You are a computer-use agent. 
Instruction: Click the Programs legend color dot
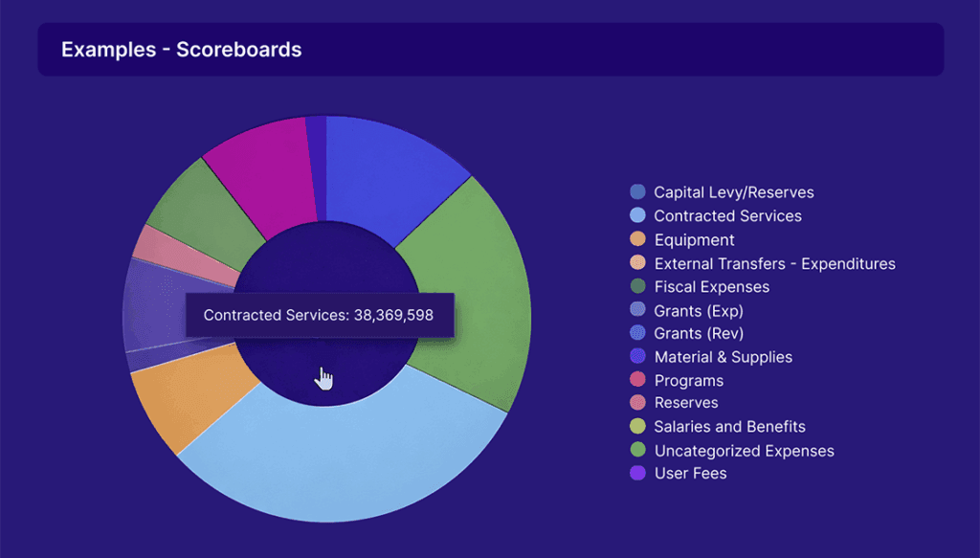click(x=638, y=380)
